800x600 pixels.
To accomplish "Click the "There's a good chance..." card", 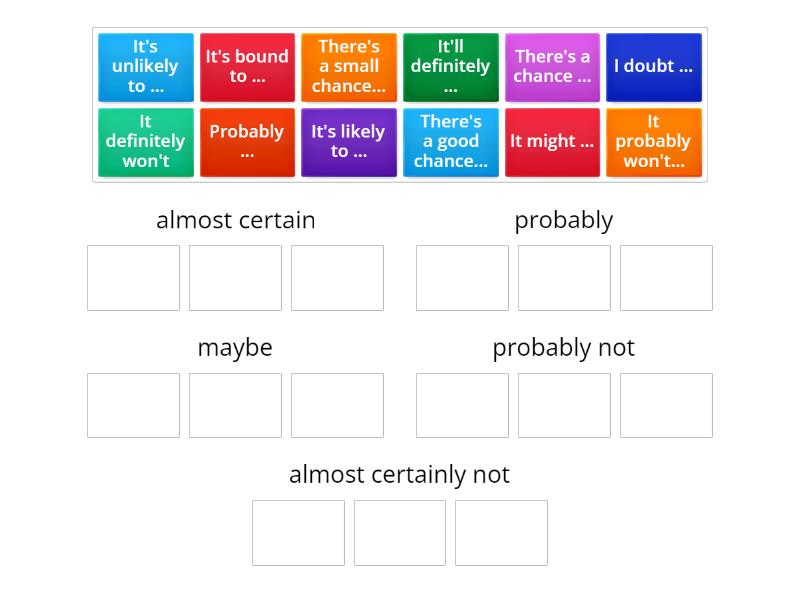I will point(450,141).
